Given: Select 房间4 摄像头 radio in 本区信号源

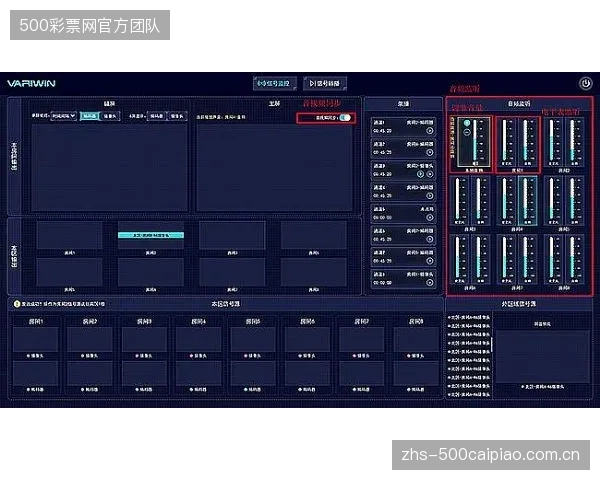Looking at the screenshot, I should point(191,356).
